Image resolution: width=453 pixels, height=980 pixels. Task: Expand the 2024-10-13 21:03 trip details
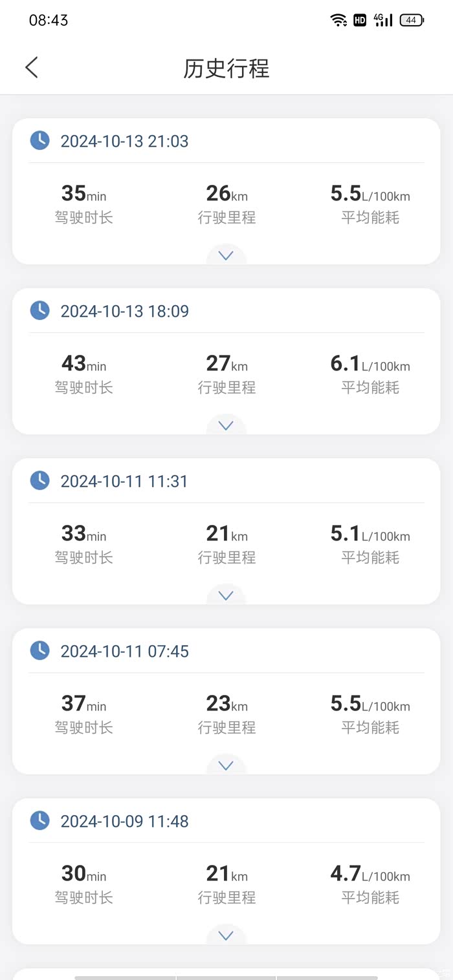(x=226, y=255)
